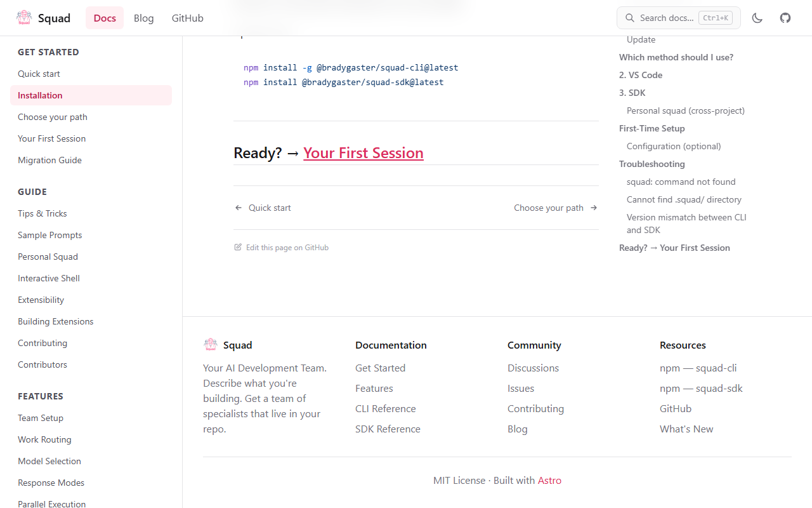Open npm — squad-sdk resource link
This screenshot has width=812, height=508.
[701, 388]
